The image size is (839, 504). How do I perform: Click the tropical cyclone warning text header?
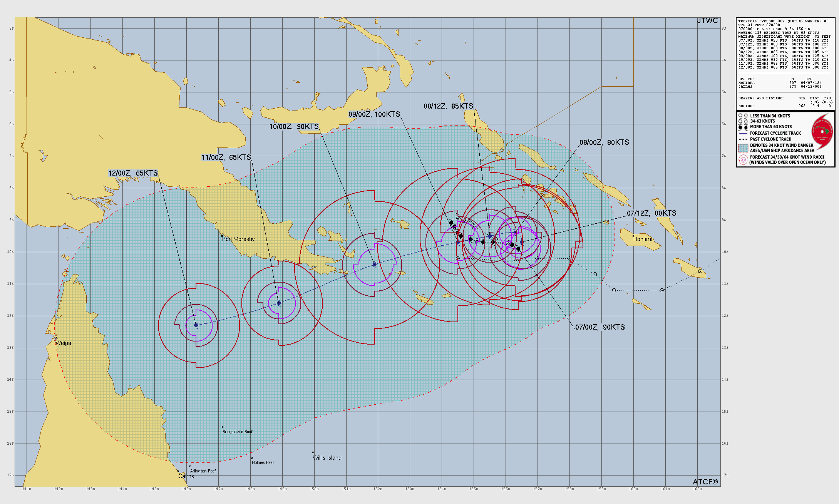(x=783, y=21)
